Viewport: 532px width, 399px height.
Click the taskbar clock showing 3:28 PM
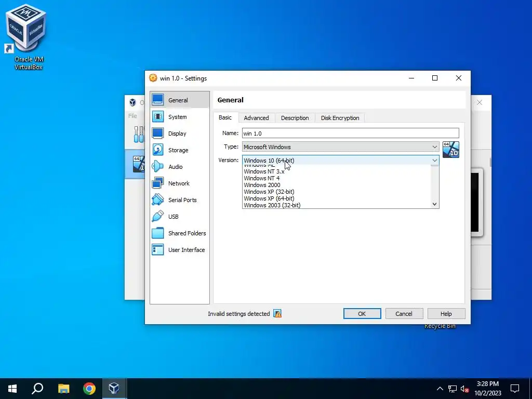point(487,389)
